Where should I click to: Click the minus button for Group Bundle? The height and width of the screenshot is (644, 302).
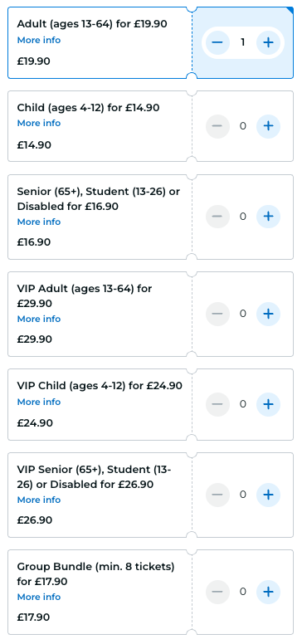pyautogui.click(x=217, y=592)
